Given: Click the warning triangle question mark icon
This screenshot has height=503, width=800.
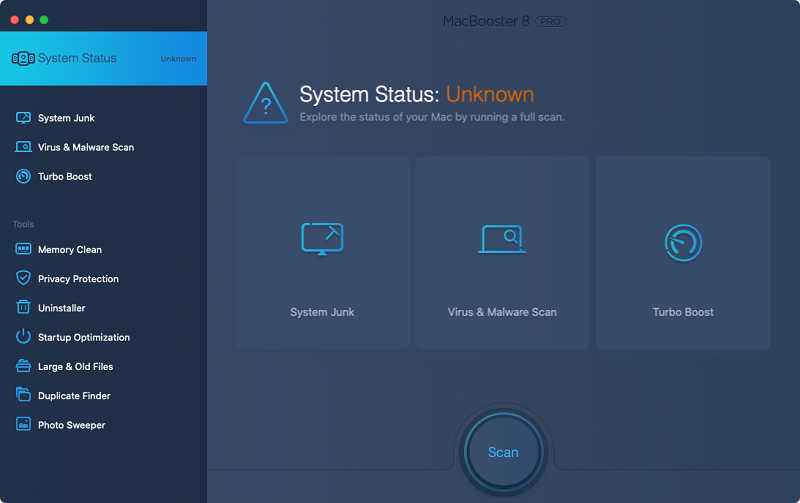Looking at the screenshot, I should click(265, 103).
